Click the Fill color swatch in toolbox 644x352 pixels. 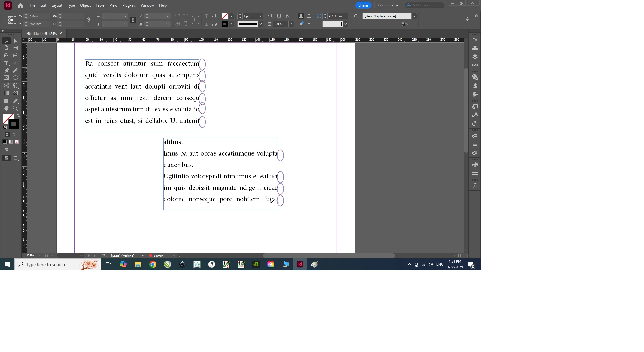pyautogui.click(x=8, y=118)
